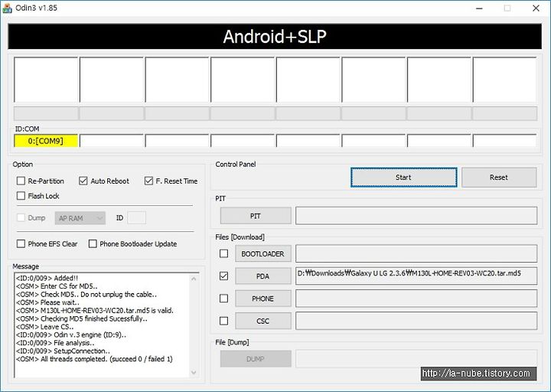Click 'Enter CS for MD5..' log line
The height and width of the screenshot is (392, 551).
point(57,286)
